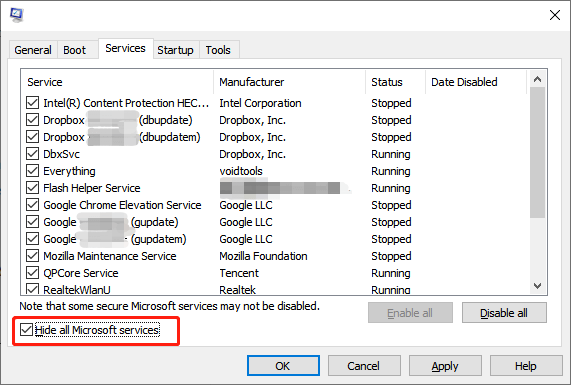Uncheck the Dropbox dbupdatem service checkbox

(33, 137)
